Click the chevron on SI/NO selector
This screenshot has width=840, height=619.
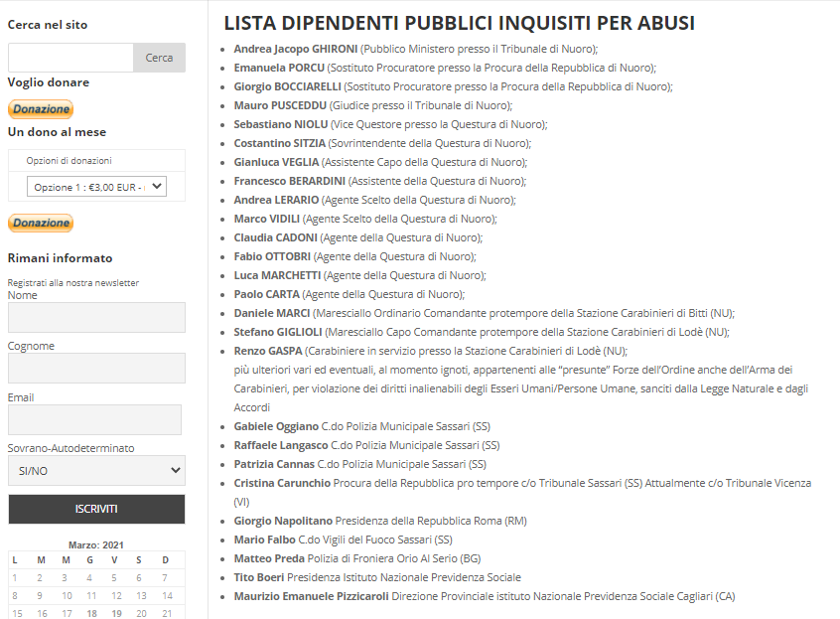(x=175, y=471)
